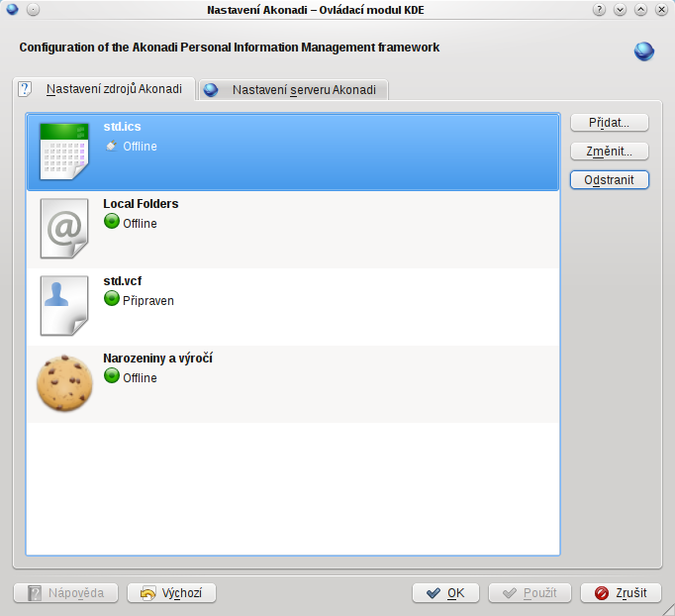The image size is (675, 616).
Task: Confirm with the OK button
Action: [445, 593]
